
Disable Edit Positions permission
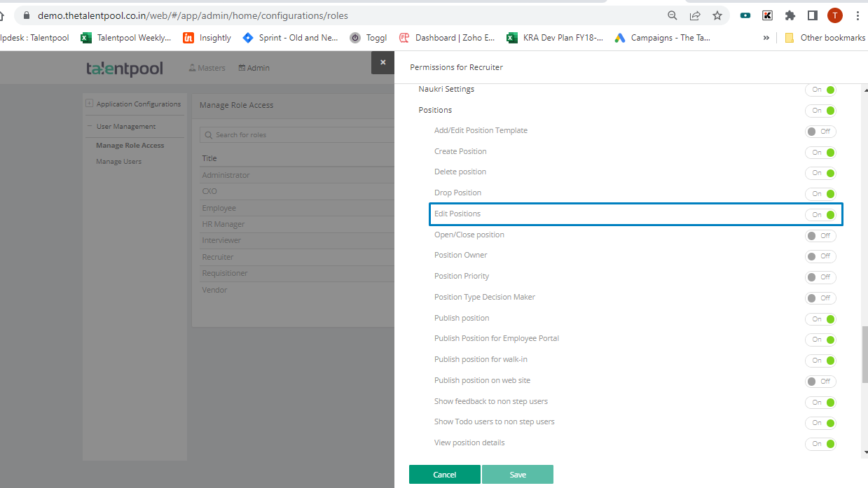[x=820, y=214]
